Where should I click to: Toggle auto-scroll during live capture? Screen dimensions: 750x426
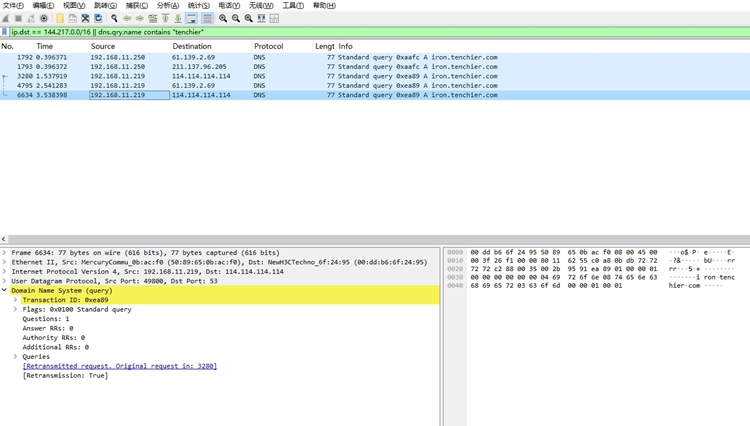tap(191, 19)
